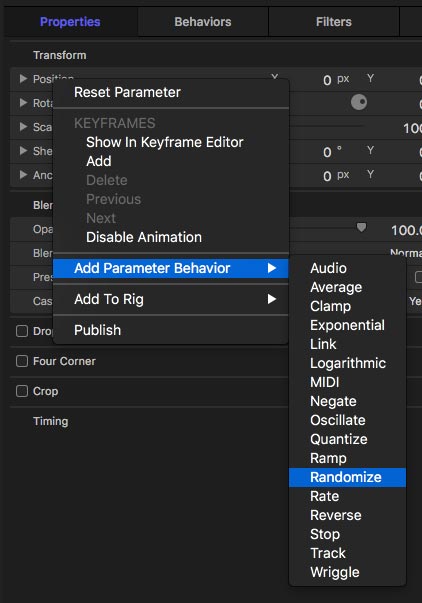The image size is (422, 603).
Task: Click the Rotation dial control
Action: [x=359, y=102]
